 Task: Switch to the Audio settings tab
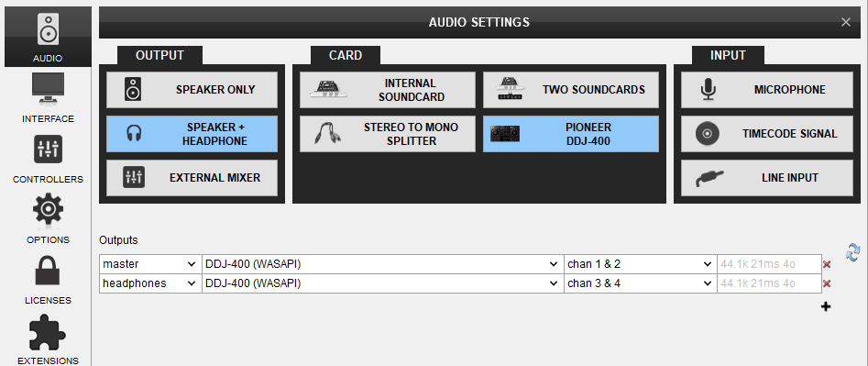48,37
